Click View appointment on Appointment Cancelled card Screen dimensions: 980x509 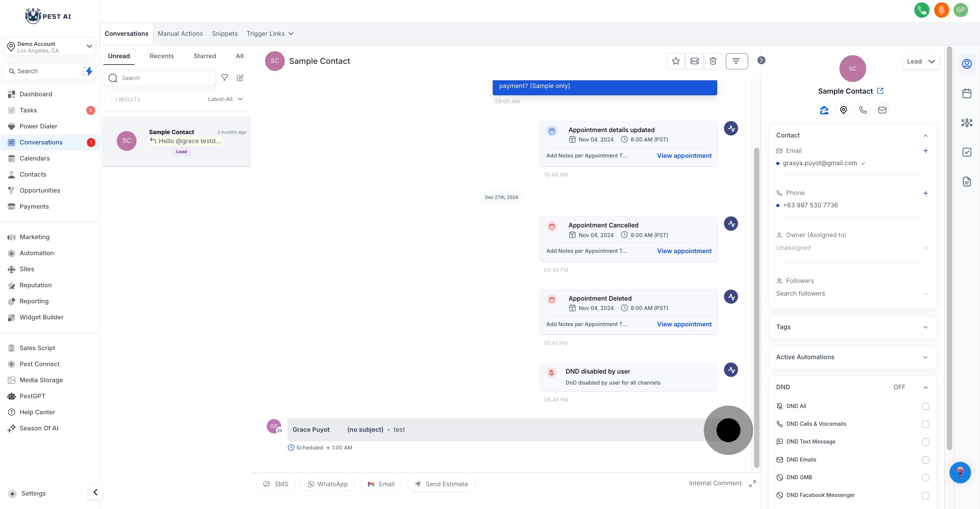tap(684, 251)
